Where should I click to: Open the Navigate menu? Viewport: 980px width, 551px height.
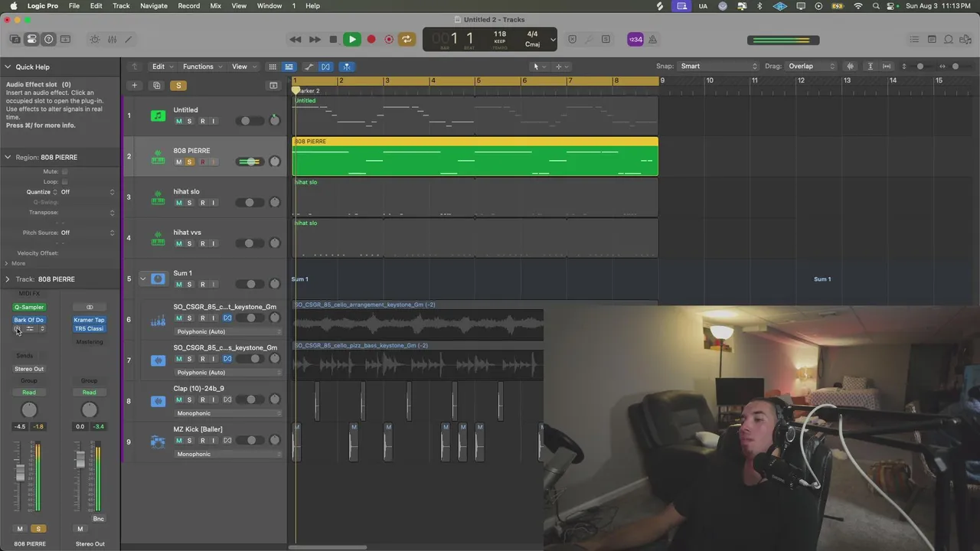click(154, 5)
